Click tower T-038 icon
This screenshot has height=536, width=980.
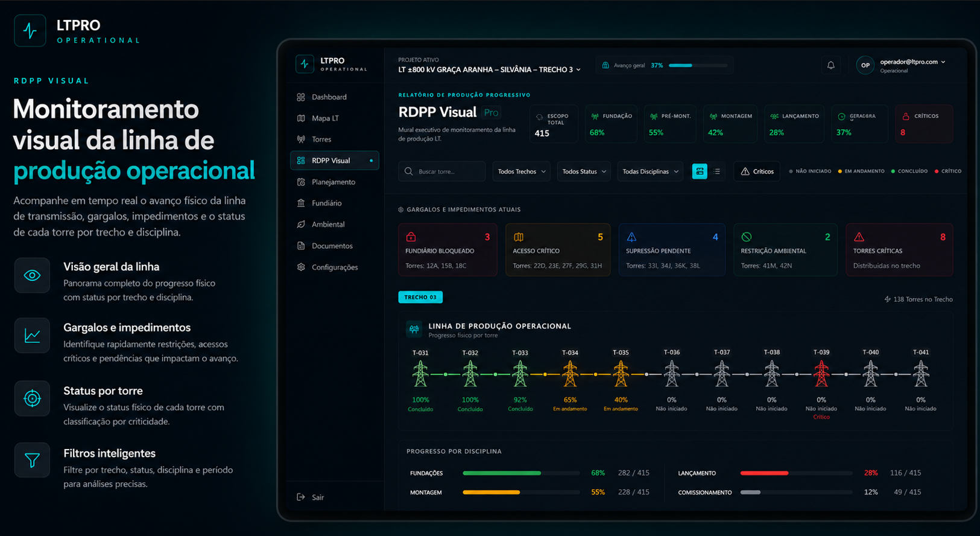tap(771, 374)
